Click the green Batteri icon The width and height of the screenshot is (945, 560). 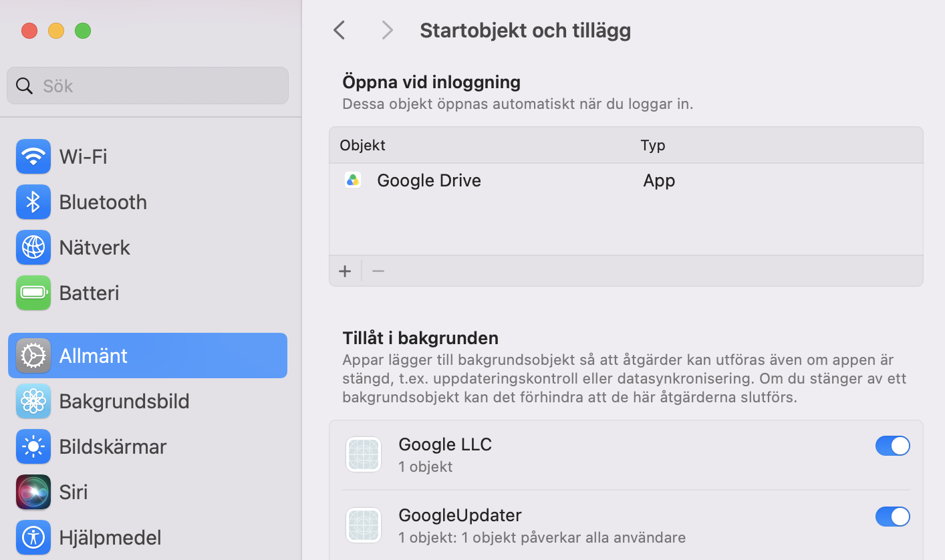33,293
